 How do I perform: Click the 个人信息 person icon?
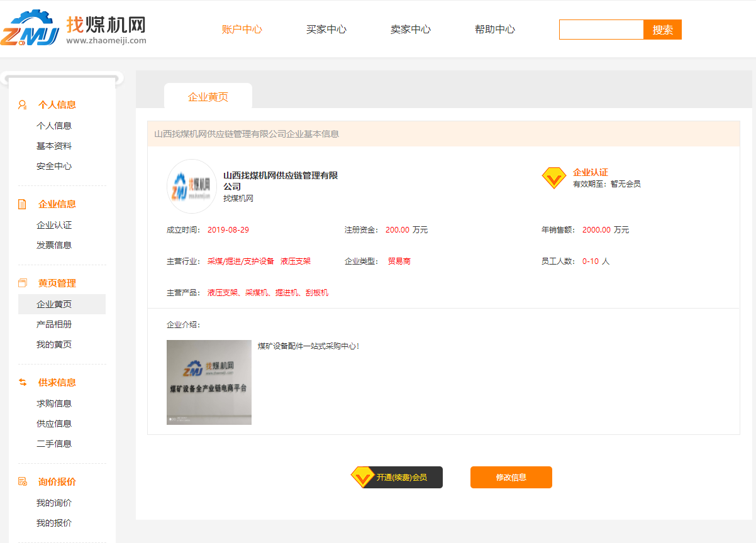pyautogui.click(x=23, y=105)
